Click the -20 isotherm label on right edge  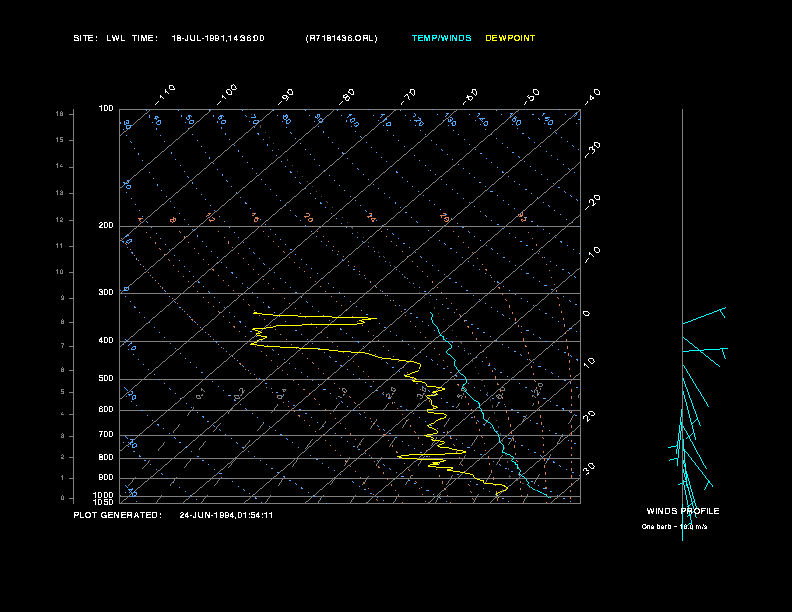[593, 202]
